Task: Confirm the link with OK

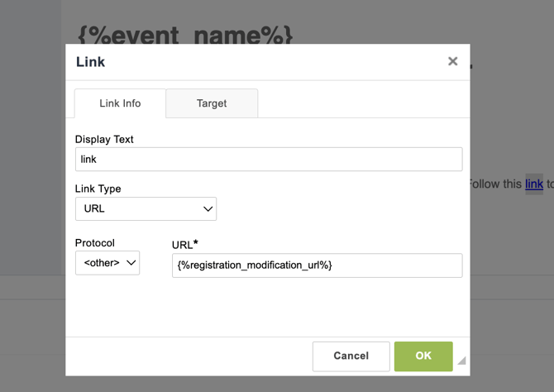Action: click(x=423, y=356)
